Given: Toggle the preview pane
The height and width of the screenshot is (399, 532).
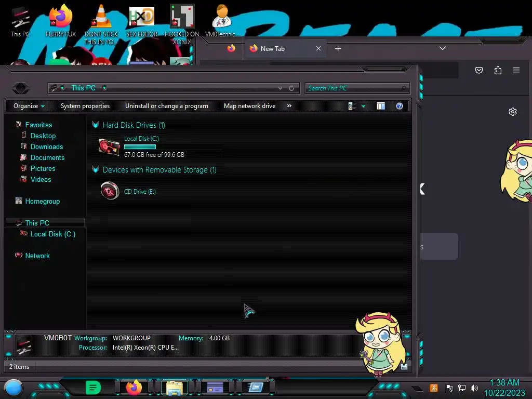Looking at the screenshot, I should pos(381,106).
